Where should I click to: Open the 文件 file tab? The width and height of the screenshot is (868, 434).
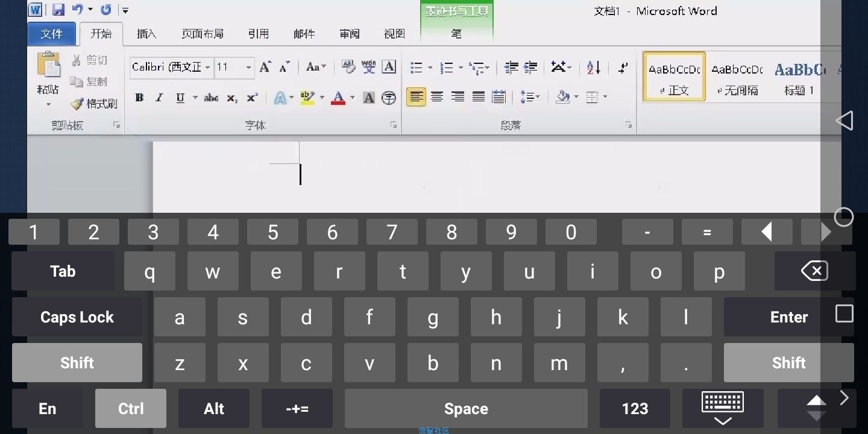[52, 34]
